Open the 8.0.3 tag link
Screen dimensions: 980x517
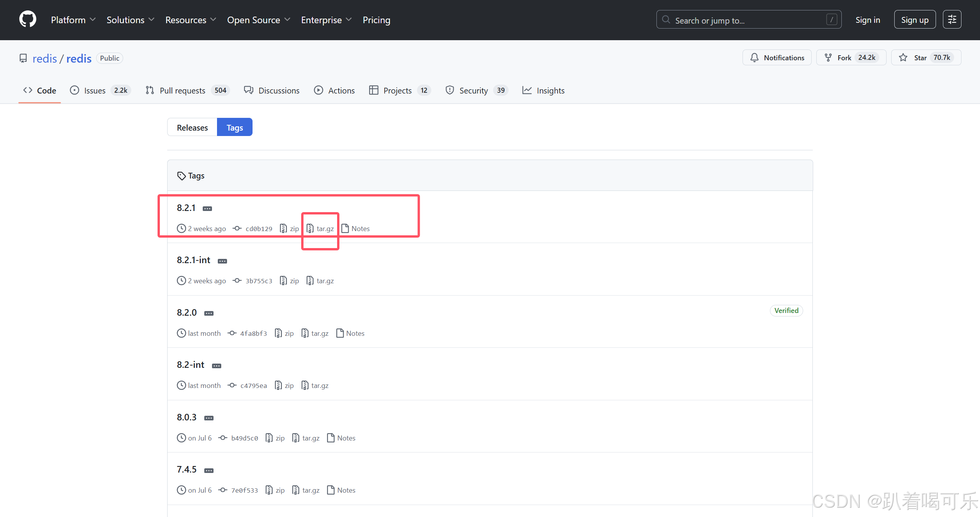[187, 417]
